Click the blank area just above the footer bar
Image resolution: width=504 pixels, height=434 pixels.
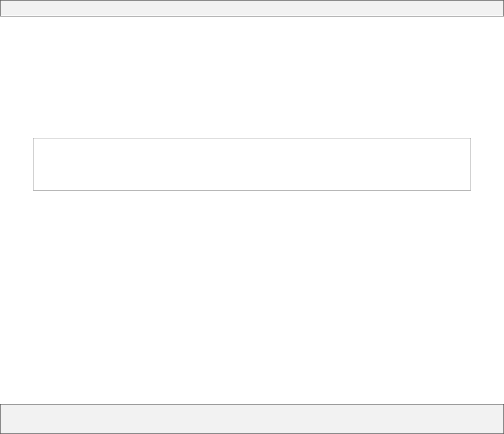coord(252,391)
